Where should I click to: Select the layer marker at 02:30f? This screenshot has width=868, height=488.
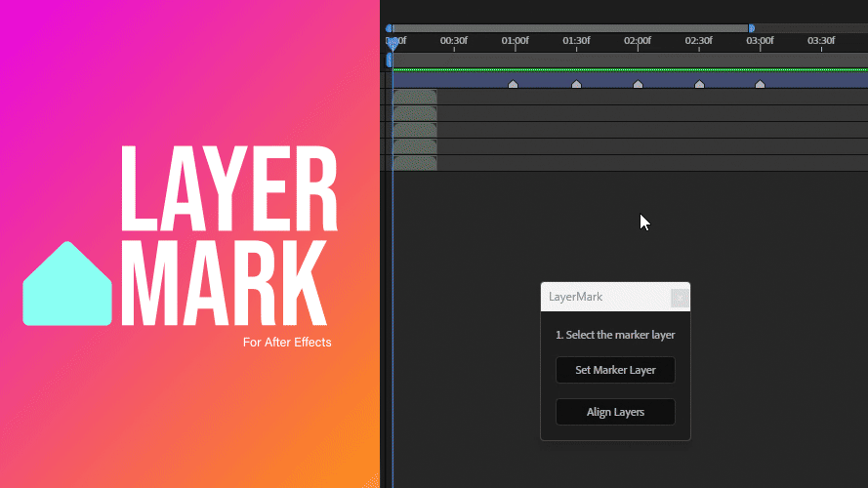pos(699,84)
